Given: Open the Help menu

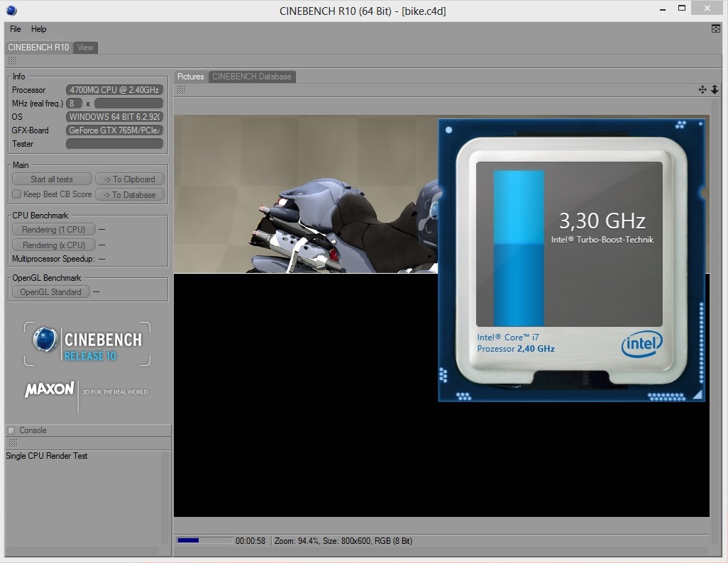Looking at the screenshot, I should 38,29.
